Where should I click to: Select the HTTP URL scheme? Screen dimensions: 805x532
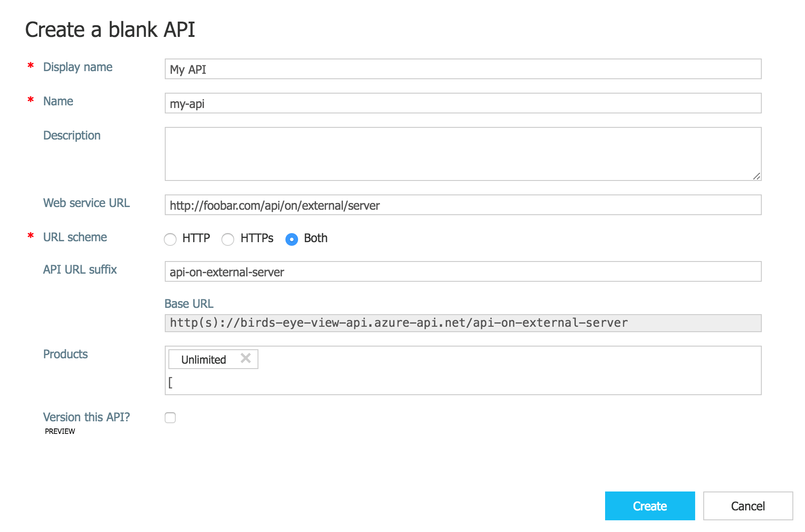pyautogui.click(x=170, y=239)
